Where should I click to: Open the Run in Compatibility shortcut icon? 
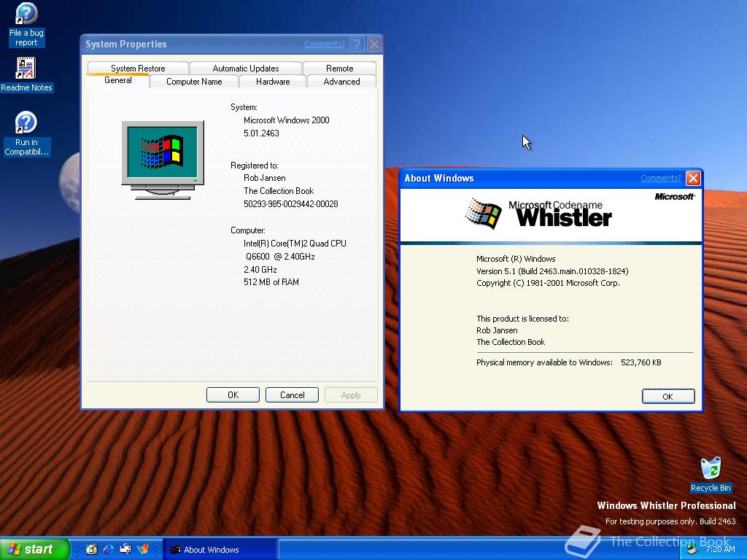tap(26, 133)
